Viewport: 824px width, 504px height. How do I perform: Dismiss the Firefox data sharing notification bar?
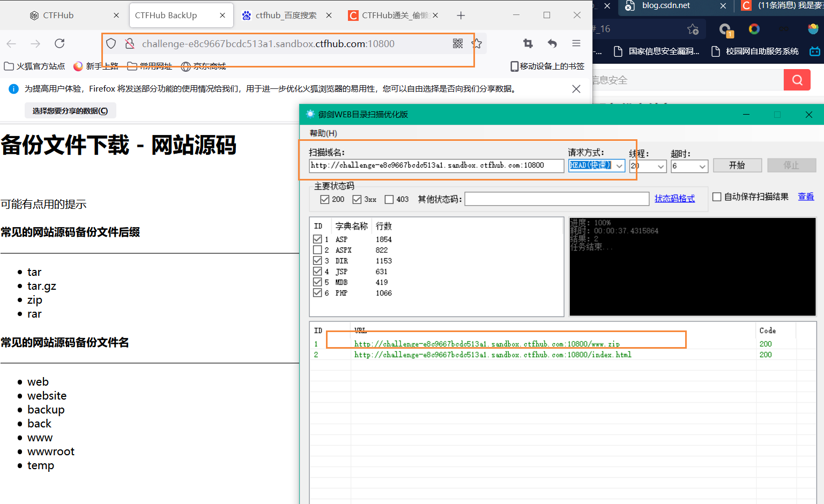point(576,89)
